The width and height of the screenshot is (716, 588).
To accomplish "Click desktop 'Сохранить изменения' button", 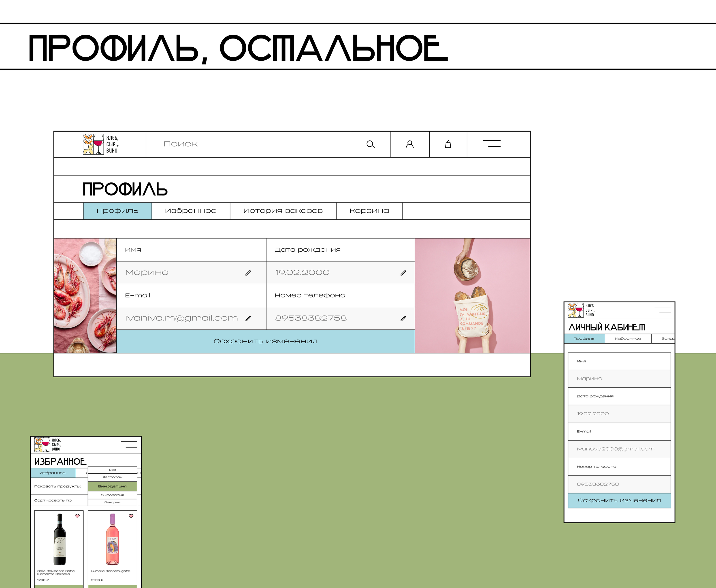I will pyautogui.click(x=265, y=341).
